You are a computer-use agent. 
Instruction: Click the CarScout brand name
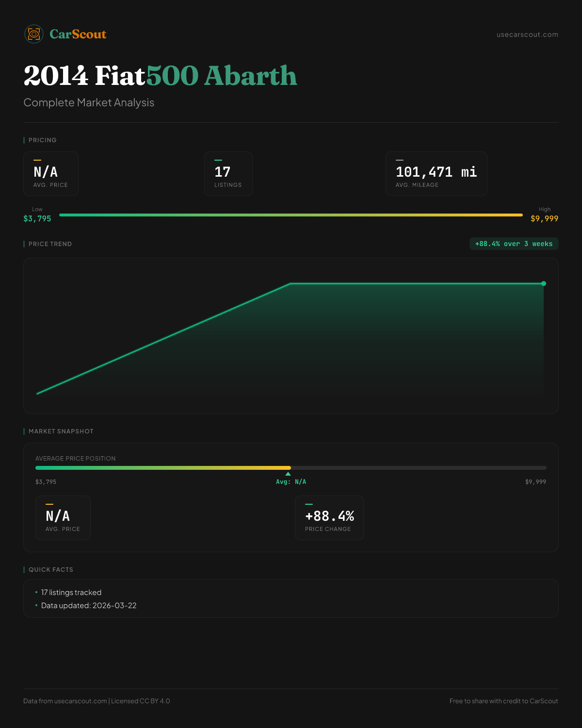pyautogui.click(x=78, y=34)
